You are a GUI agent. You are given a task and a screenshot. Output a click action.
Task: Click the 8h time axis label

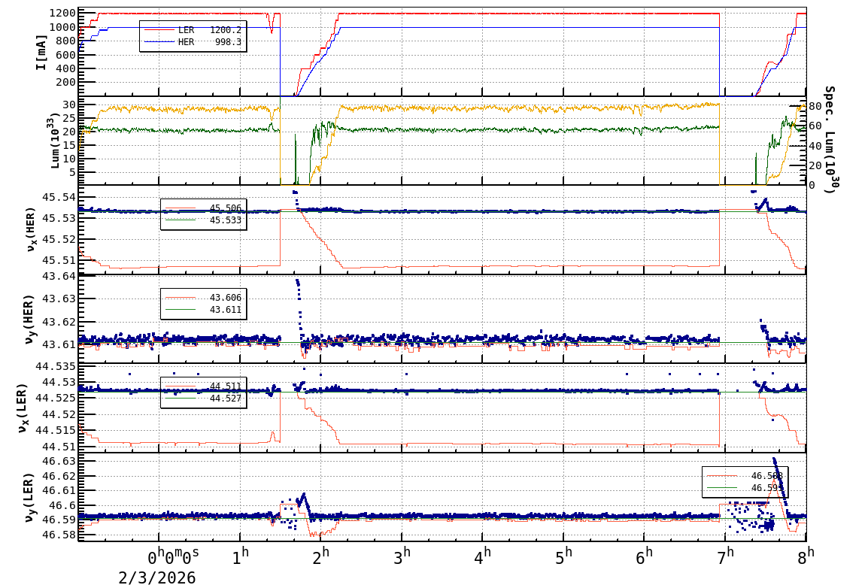pyautogui.click(x=806, y=556)
